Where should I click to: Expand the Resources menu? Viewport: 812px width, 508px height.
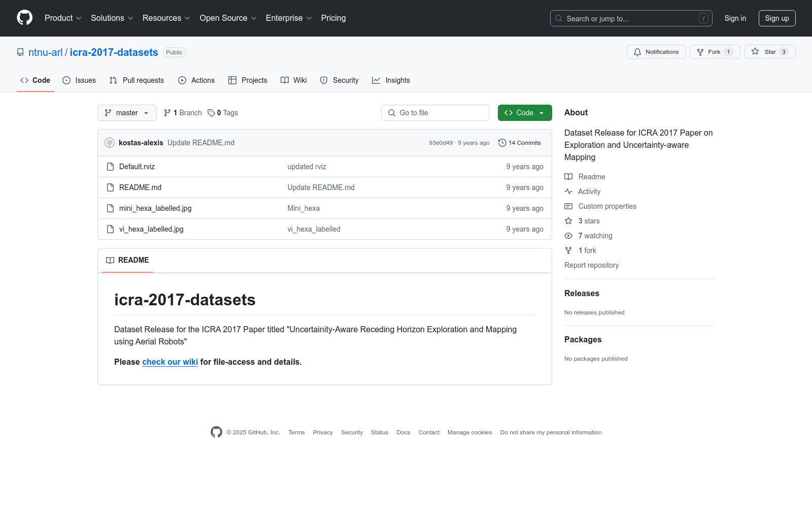tap(166, 18)
